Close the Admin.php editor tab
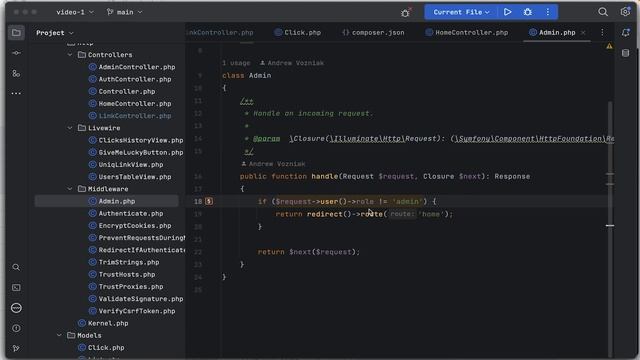The width and height of the screenshot is (640, 360). coord(583,33)
